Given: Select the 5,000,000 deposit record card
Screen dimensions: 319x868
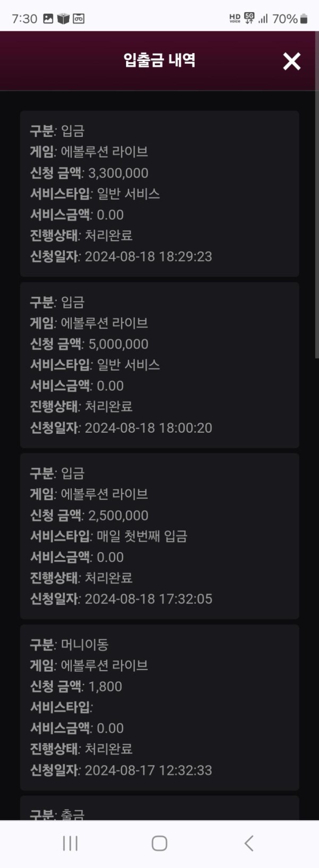Looking at the screenshot, I should (x=159, y=365).
